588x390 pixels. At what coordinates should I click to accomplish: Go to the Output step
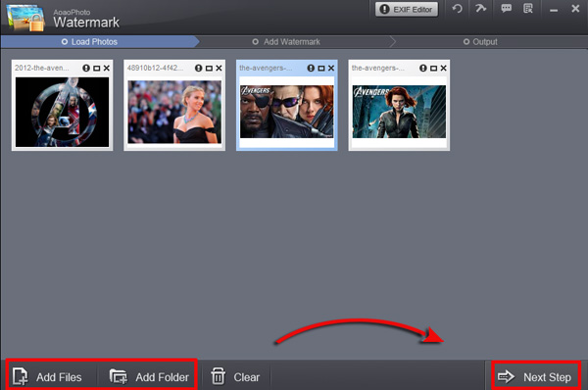[480, 41]
